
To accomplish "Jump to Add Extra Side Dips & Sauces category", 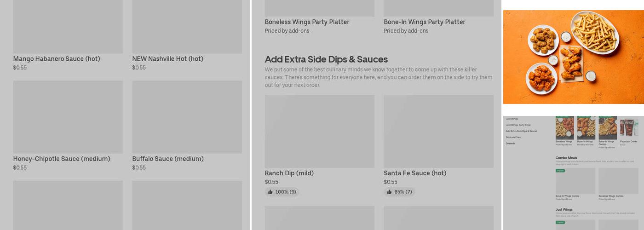I will pos(522,131).
